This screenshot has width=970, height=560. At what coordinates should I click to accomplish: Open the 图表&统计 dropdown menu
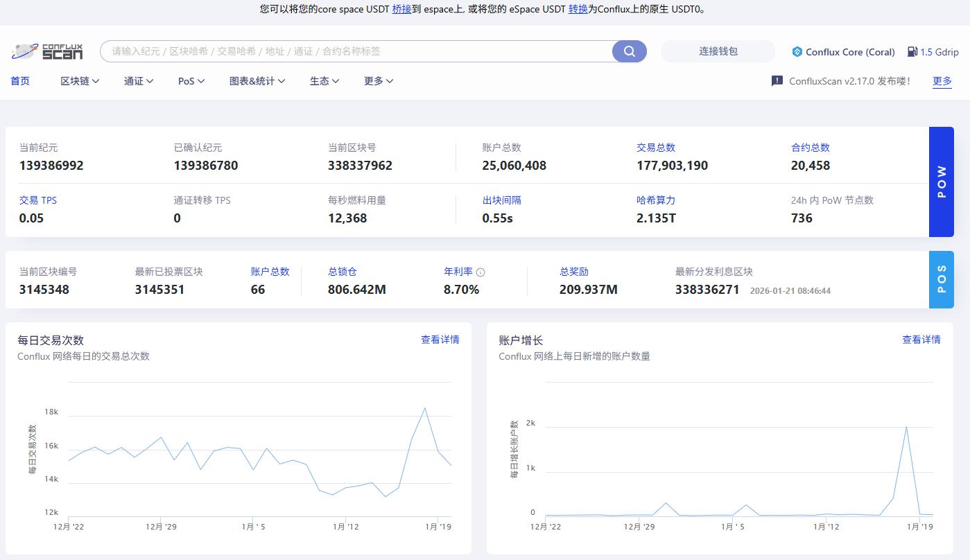click(257, 81)
